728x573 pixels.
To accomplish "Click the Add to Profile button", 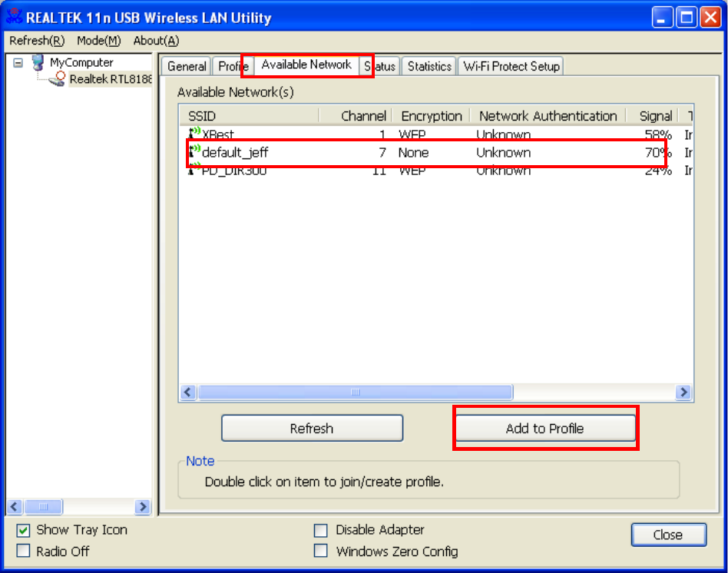I will 545,428.
